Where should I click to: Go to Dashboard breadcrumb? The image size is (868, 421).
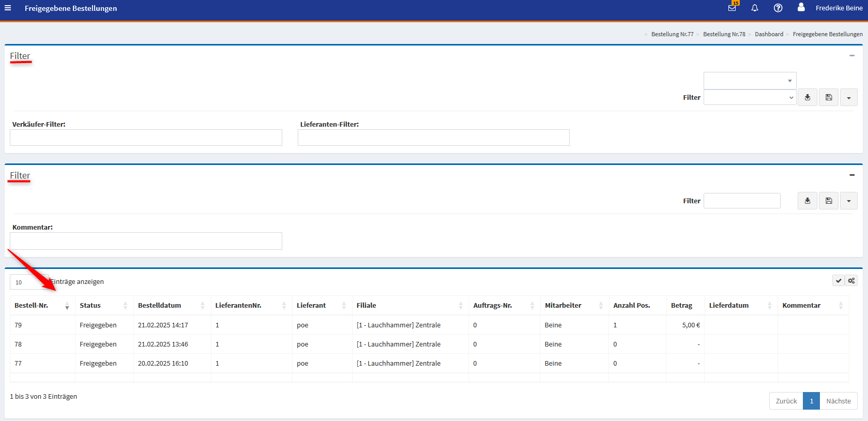pyautogui.click(x=769, y=34)
